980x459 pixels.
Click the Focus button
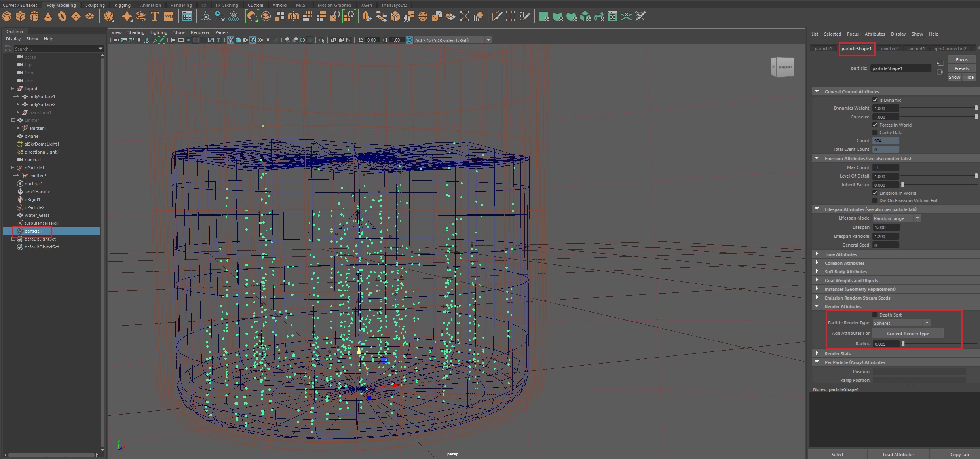[x=962, y=60]
